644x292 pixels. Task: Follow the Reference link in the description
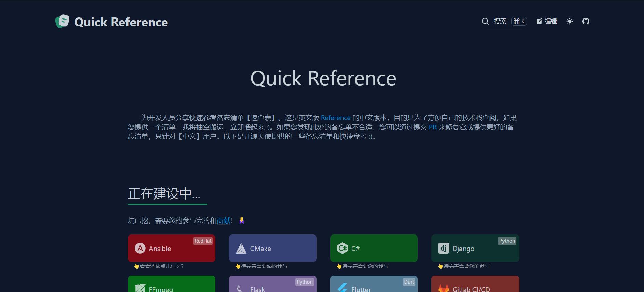[335, 118]
